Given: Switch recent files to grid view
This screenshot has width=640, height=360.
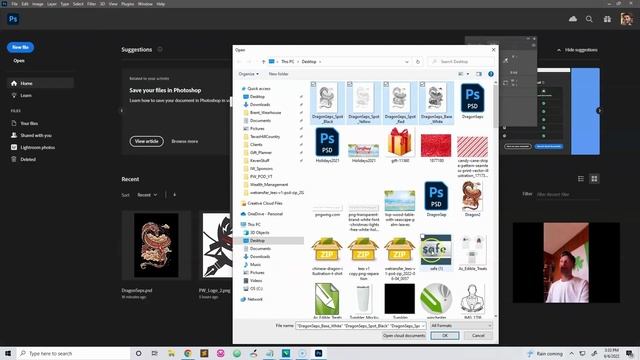Looking at the screenshot, I should 594,179.
